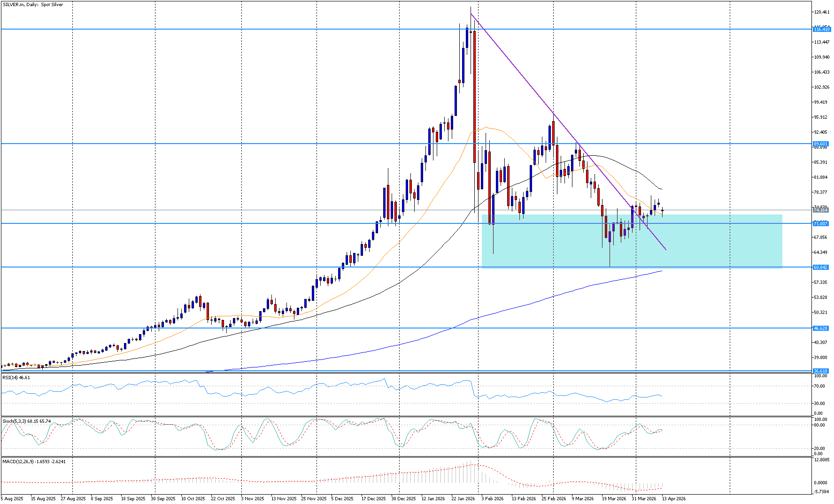This screenshot has width=834, height=504.
Task: Click the 17 Dec 2025 date label
Action: pyautogui.click(x=373, y=499)
